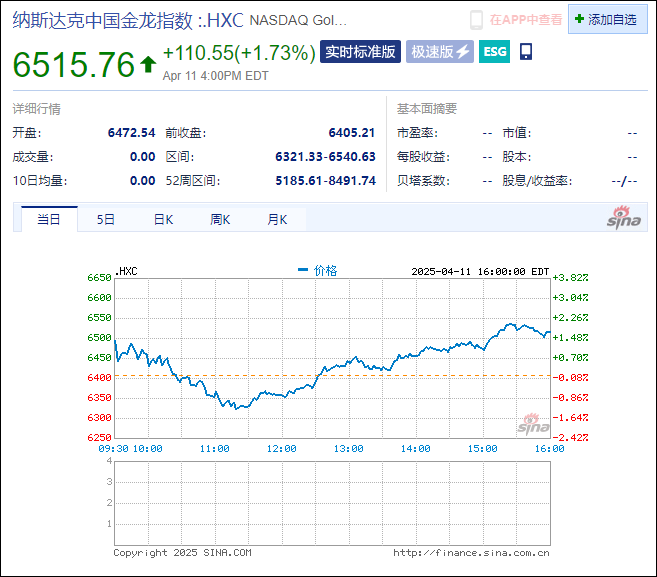
Task: Click the +3.82% percentage axis label
Action: 570,278
